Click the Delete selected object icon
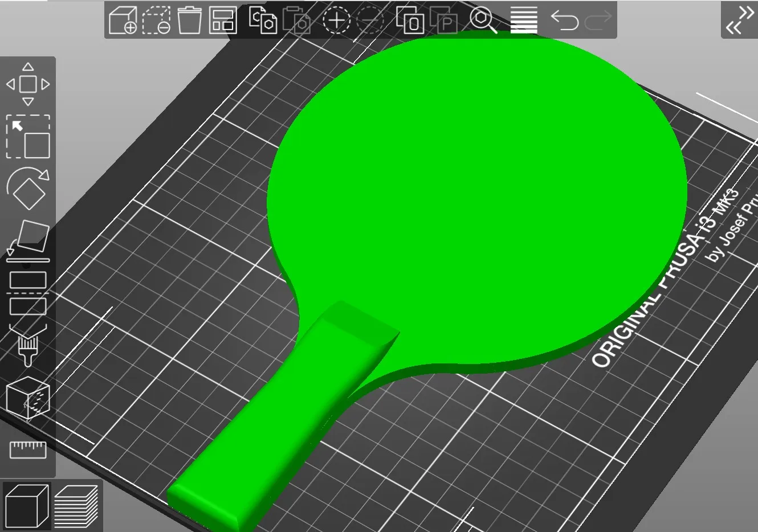The width and height of the screenshot is (758, 532). (x=156, y=21)
